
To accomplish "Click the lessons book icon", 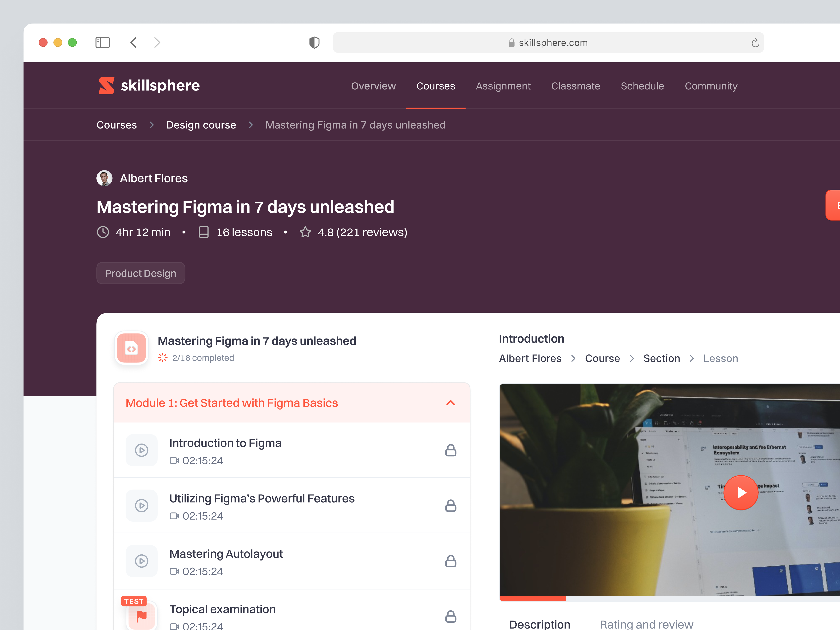I will pyautogui.click(x=204, y=232).
